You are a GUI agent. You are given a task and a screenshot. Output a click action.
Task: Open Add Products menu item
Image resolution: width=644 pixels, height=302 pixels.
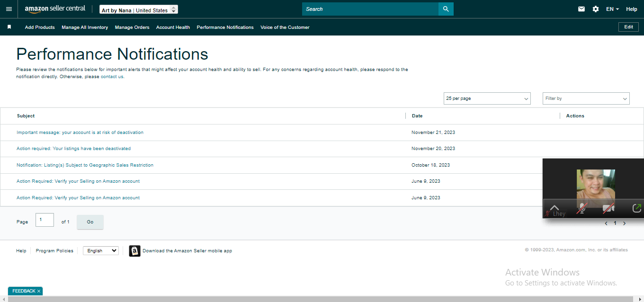coord(40,27)
